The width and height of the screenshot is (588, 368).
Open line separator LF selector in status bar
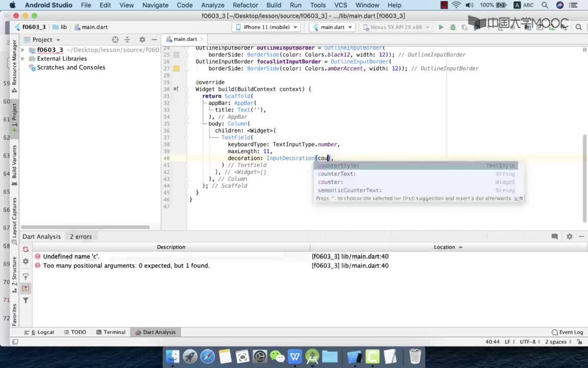(x=509, y=342)
